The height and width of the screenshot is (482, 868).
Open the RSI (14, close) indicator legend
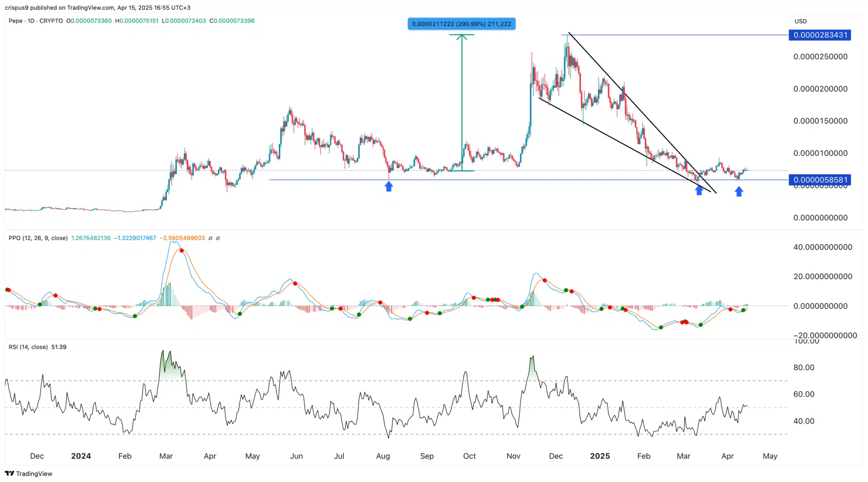tap(28, 347)
